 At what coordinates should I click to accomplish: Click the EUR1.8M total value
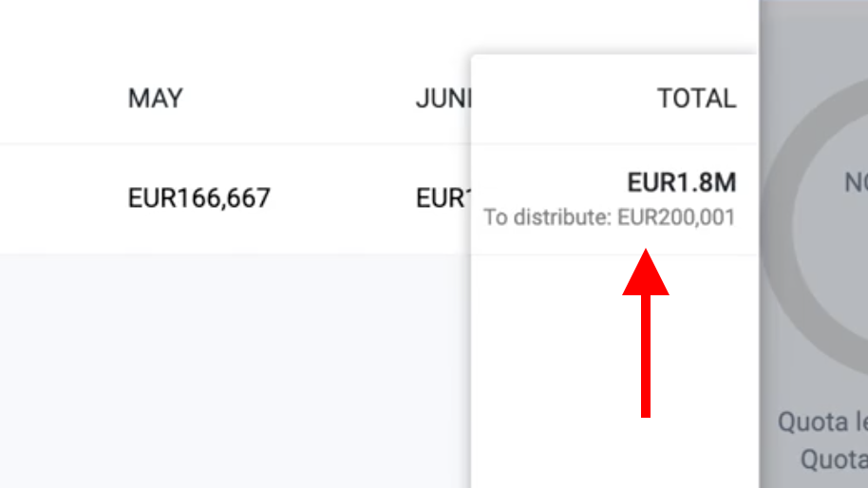tap(682, 182)
